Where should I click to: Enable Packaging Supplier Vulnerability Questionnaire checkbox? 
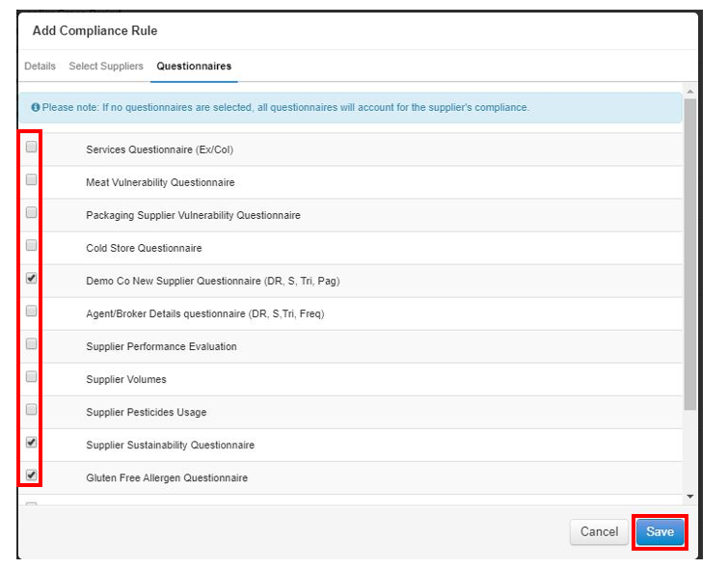31,212
